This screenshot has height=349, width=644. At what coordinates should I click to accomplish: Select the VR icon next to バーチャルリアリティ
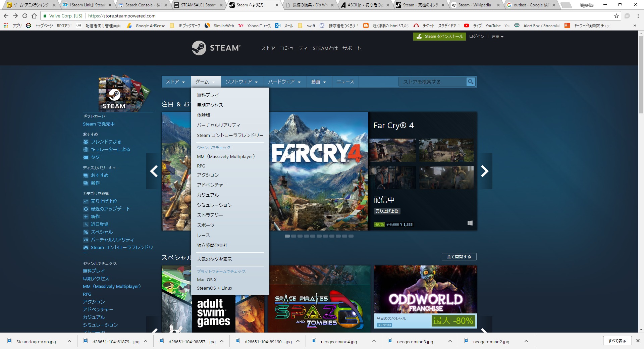[x=86, y=240]
